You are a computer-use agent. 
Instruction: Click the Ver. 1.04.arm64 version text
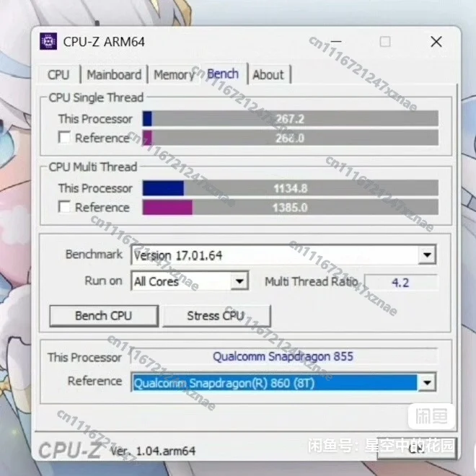153,451
